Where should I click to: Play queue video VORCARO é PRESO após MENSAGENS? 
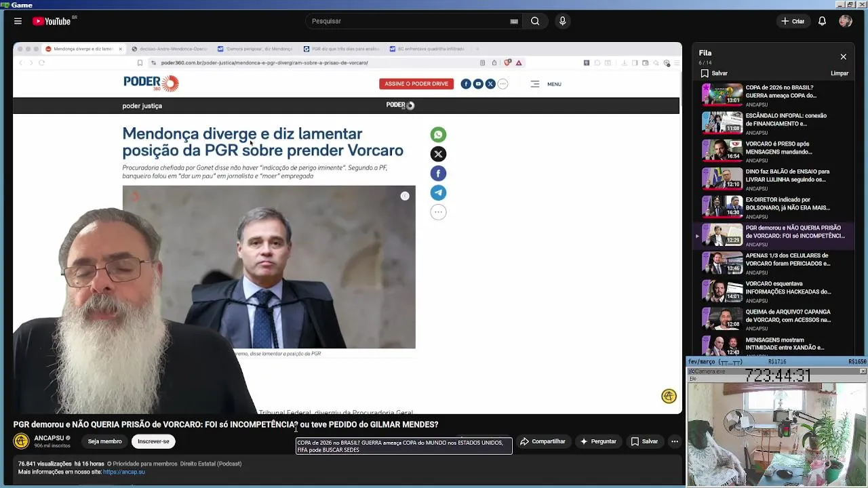(773, 151)
